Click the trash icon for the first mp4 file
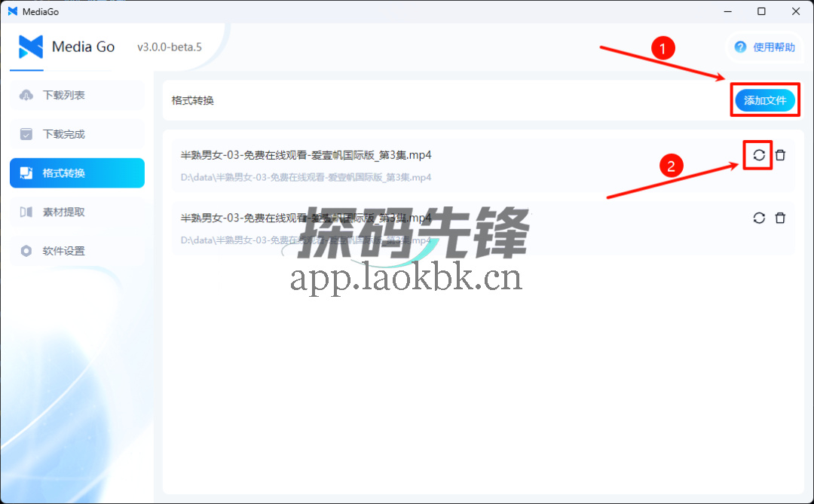The width and height of the screenshot is (814, 504). (x=780, y=155)
